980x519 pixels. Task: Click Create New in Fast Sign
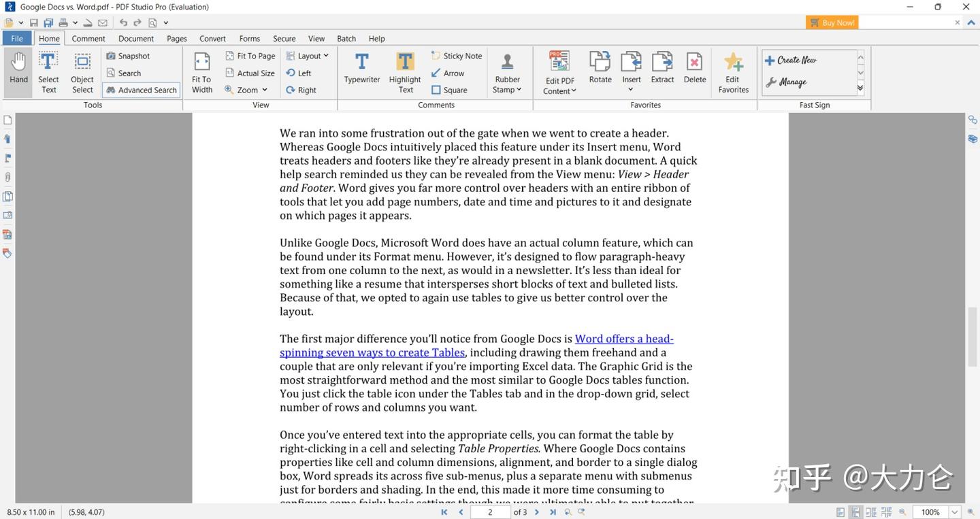790,60
